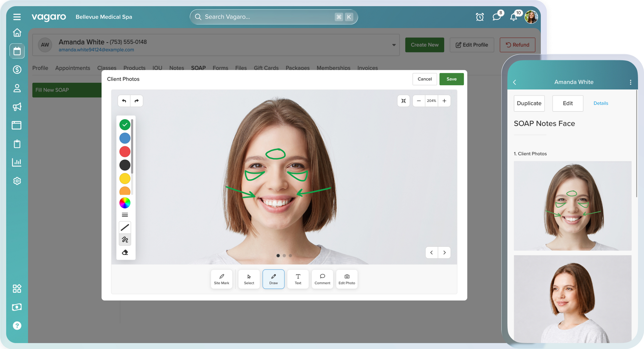Open the mobile three-dot options menu
The width and height of the screenshot is (644, 349).
point(631,82)
